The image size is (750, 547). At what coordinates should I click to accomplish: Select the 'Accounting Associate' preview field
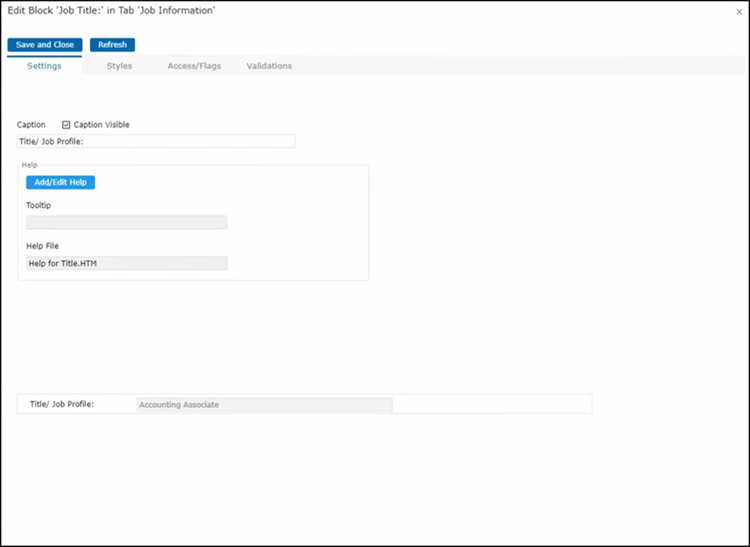tap(264, 405)
